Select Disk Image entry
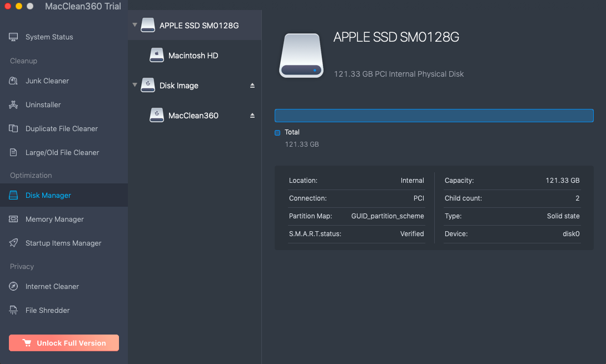606x364 pixels. [195, 86]
